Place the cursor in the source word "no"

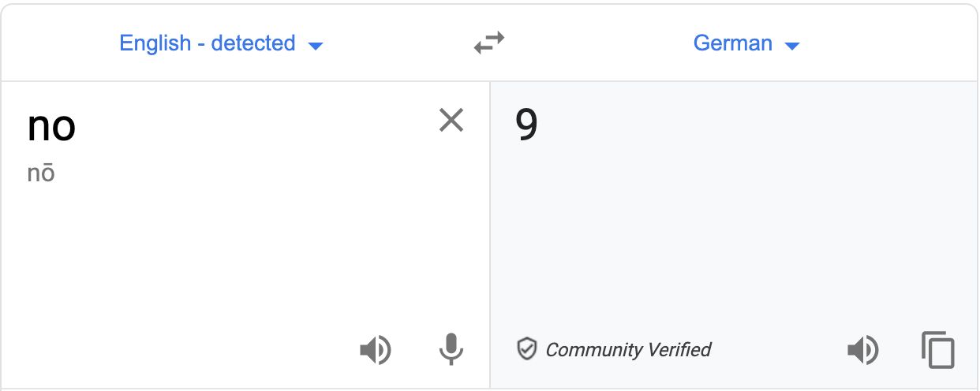[51, 126]
